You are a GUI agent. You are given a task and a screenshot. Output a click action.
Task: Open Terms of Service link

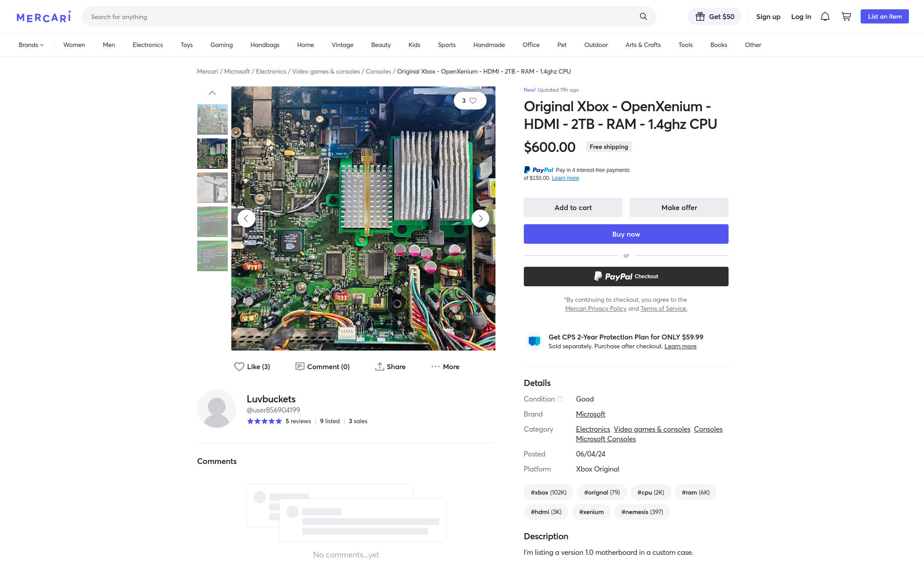click(x=663, y=308)
